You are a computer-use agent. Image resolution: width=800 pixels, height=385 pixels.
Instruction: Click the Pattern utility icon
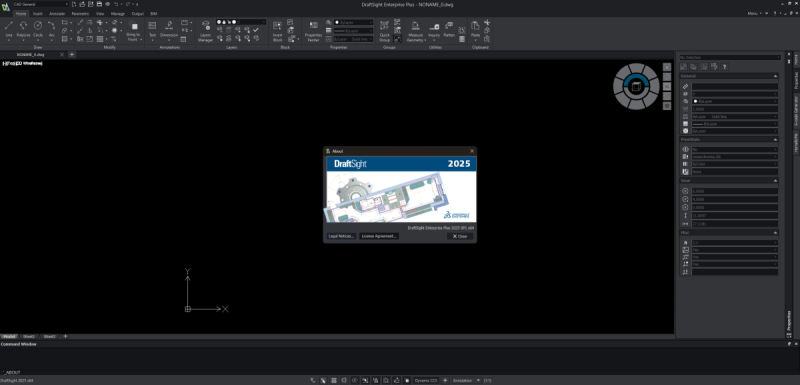coord(449,29)
